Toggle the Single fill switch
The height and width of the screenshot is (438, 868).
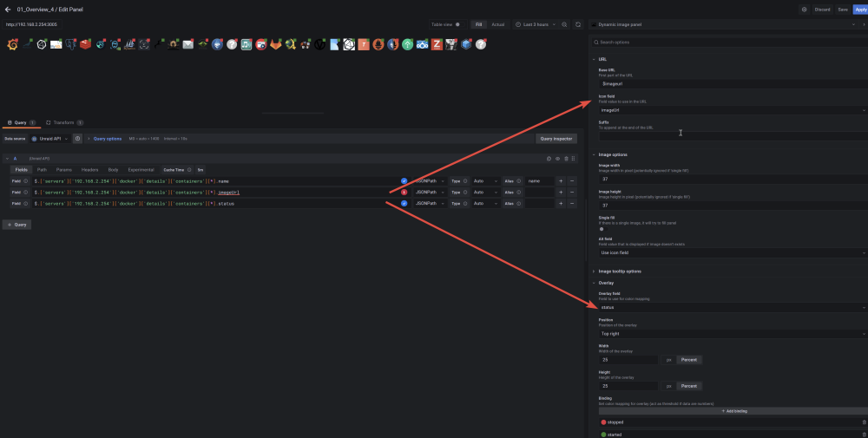tap(603, 229)
